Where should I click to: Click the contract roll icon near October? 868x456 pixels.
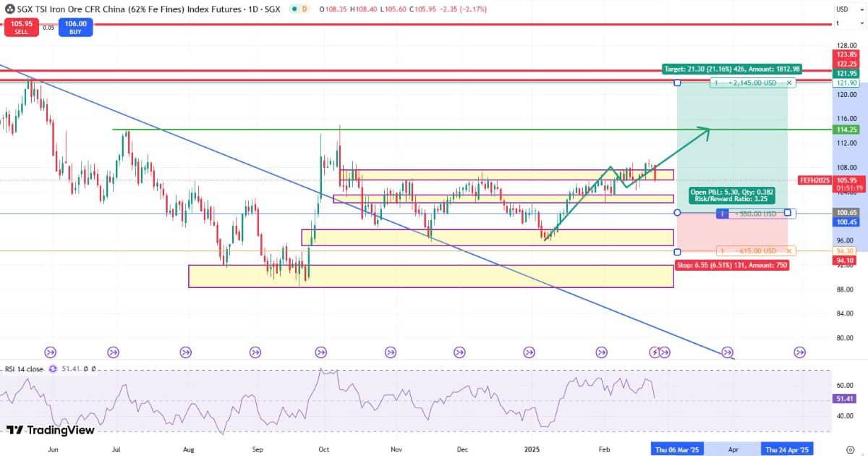[x=320, y=352]
